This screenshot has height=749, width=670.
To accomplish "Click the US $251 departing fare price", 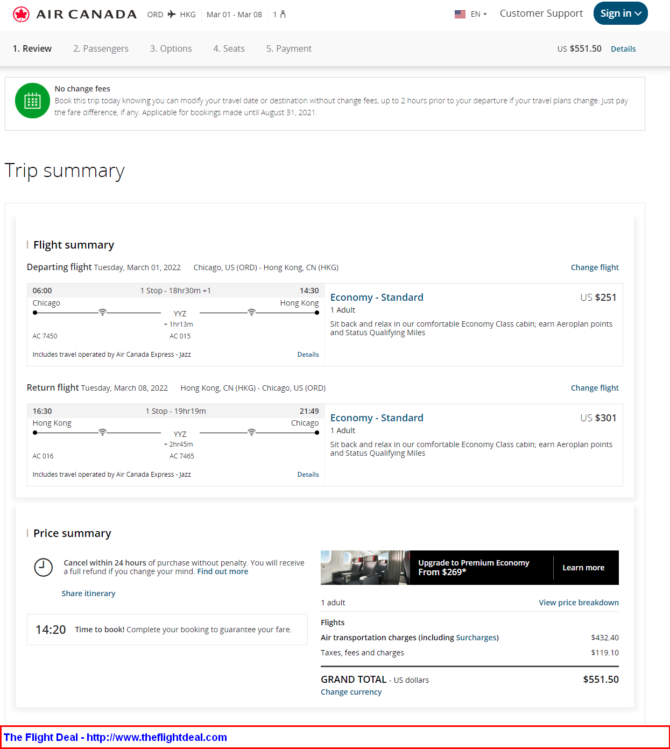I will coord(598,297).
